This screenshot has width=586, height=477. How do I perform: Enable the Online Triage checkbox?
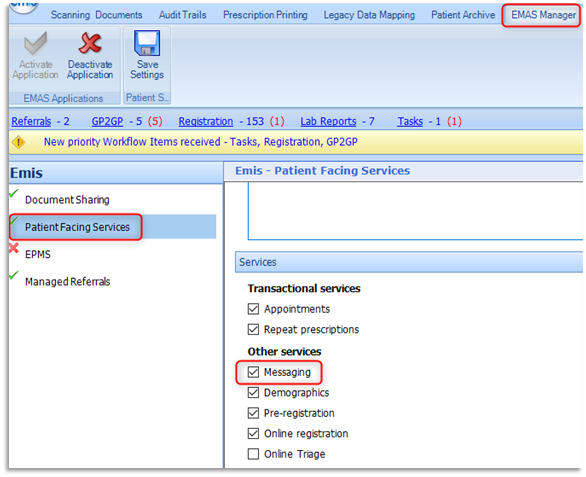(x=253, y=454)
